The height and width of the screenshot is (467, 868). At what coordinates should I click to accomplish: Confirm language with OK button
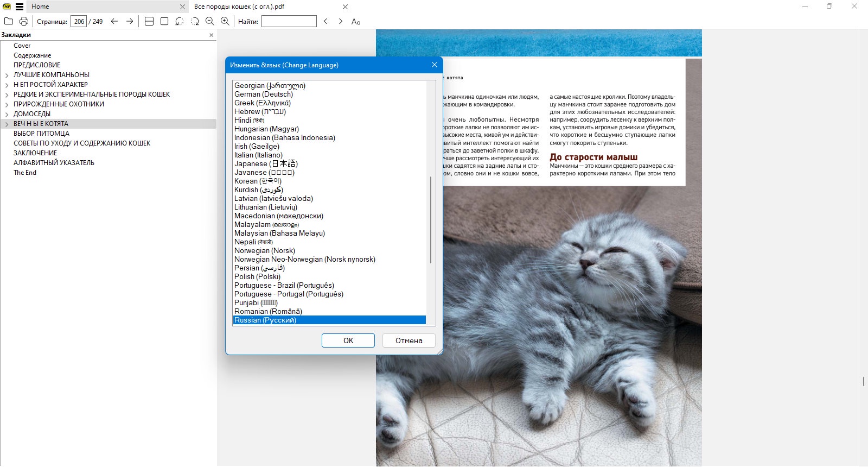coord(348,340)
